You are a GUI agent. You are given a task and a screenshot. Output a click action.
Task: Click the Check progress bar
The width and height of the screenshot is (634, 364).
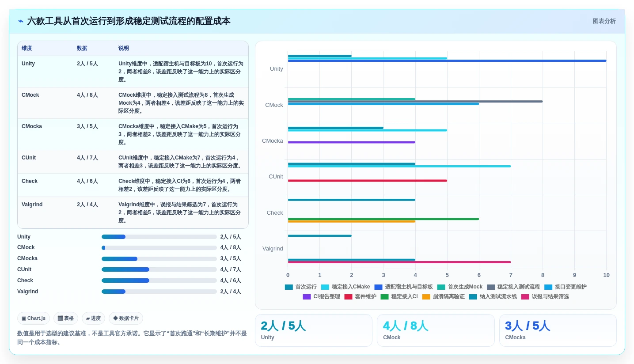coord(159,281)
